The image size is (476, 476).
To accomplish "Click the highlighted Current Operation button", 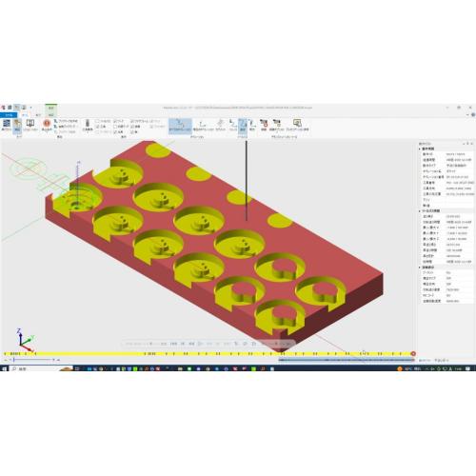I will tap(180, 126).
